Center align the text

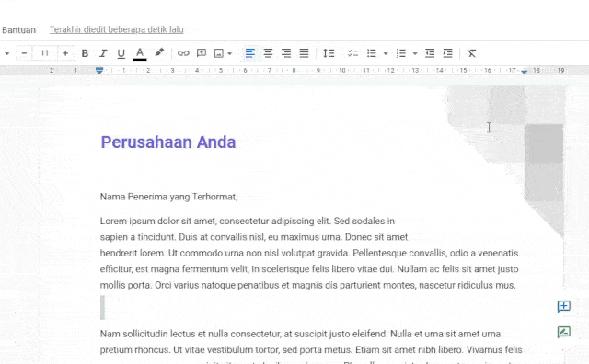click(x=268, y=53)
